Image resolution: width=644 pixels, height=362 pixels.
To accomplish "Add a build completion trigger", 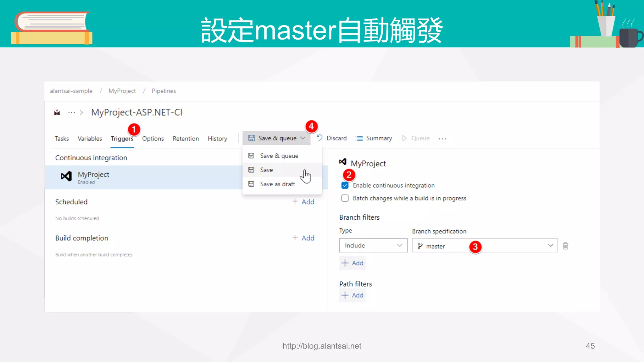I will [x=303, y=238].
